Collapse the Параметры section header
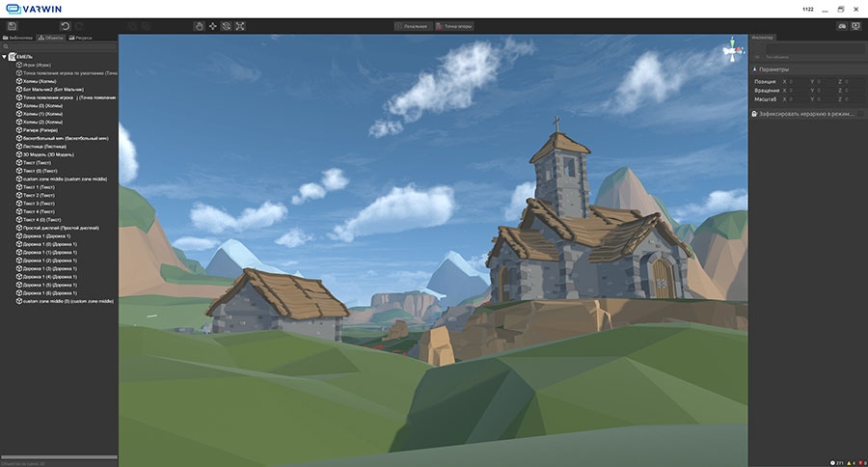This screenshot has width=868, height=467. (773, 69)
